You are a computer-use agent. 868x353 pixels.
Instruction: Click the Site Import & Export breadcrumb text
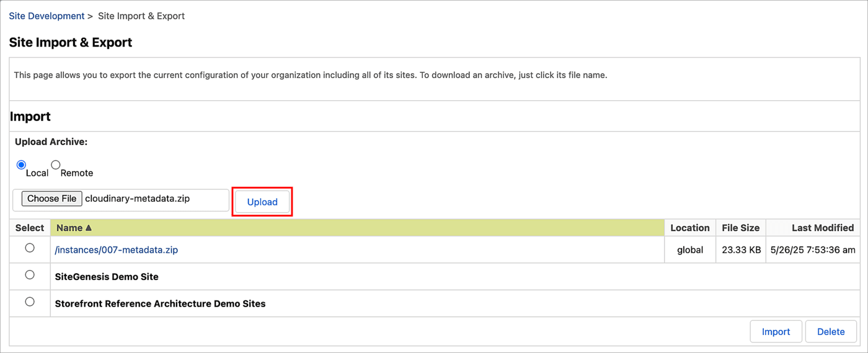[x=141, y=15]
